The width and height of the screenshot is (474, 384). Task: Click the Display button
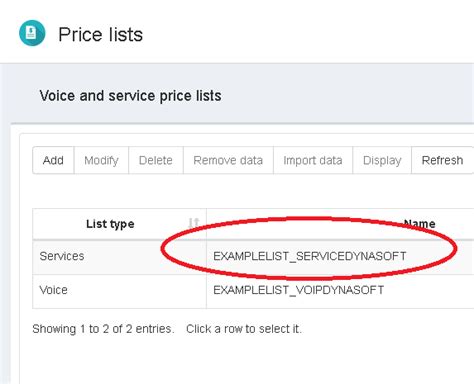click(382, 160)
